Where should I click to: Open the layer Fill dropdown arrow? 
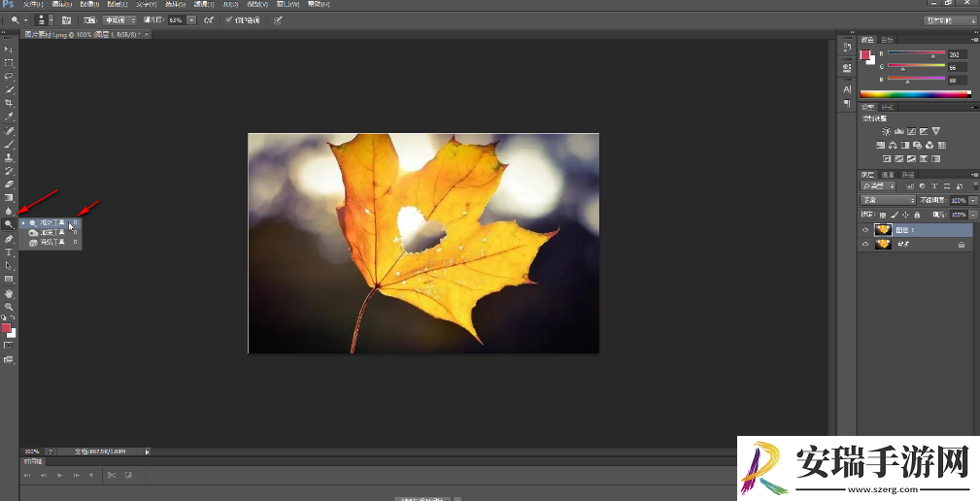[x=973, y=215]
